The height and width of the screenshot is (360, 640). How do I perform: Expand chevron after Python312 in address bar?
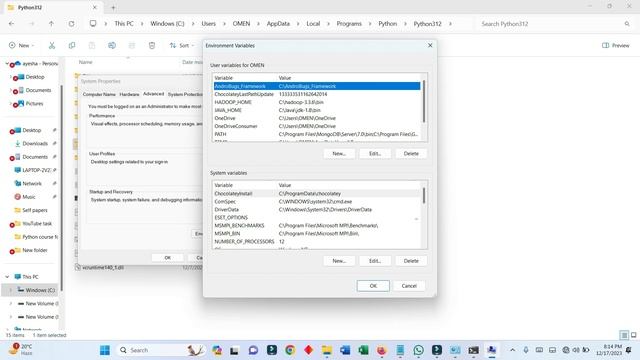click(x=450, y=24)
